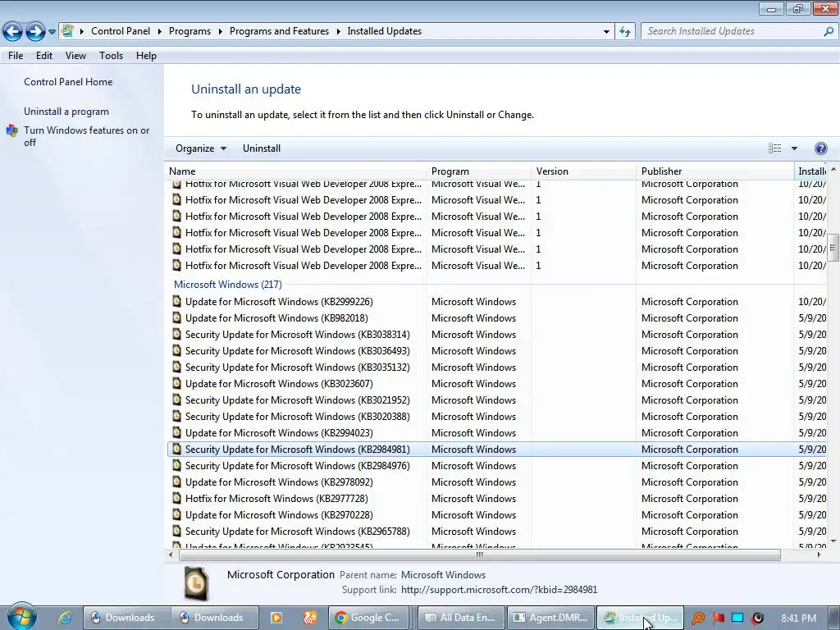Switch to Google Chrome taskbar button

pyautogui.click(x=368, y=618)
